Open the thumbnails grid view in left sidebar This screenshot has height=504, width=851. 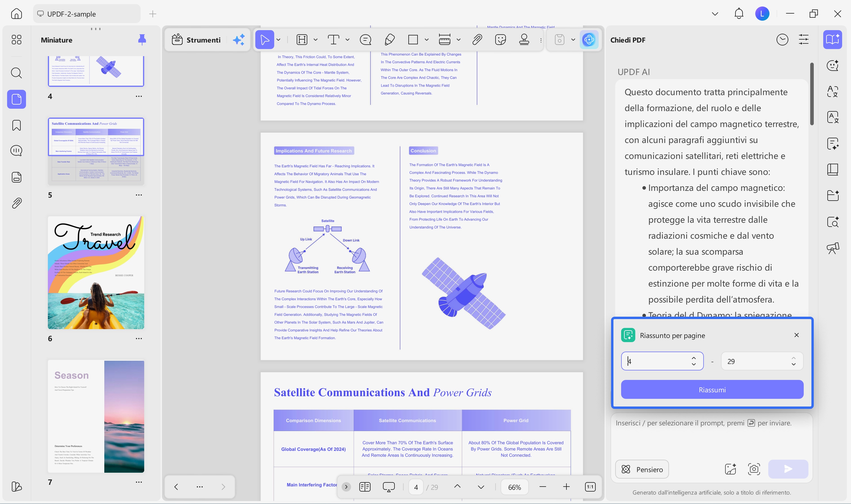point(16,40)
